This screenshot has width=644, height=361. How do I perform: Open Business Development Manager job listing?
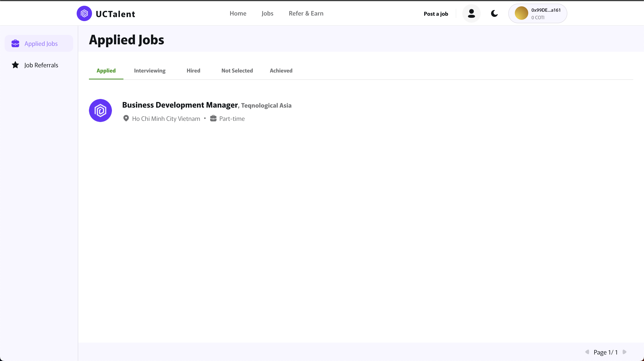[180, 105]
